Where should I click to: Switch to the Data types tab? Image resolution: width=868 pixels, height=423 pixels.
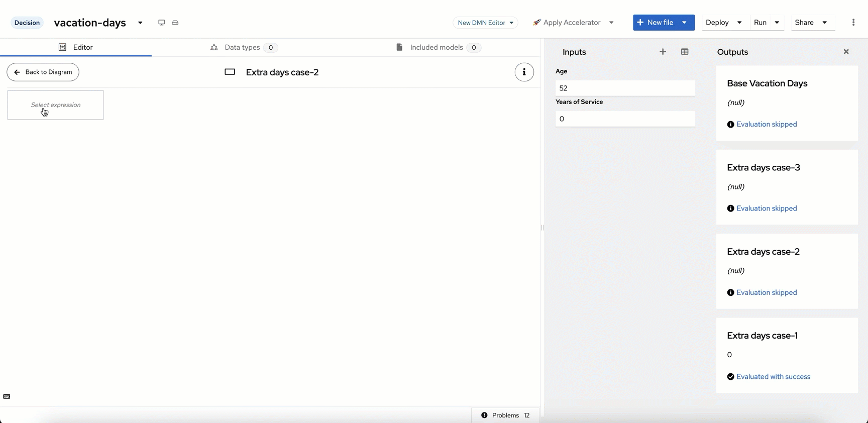click(243, 47)
